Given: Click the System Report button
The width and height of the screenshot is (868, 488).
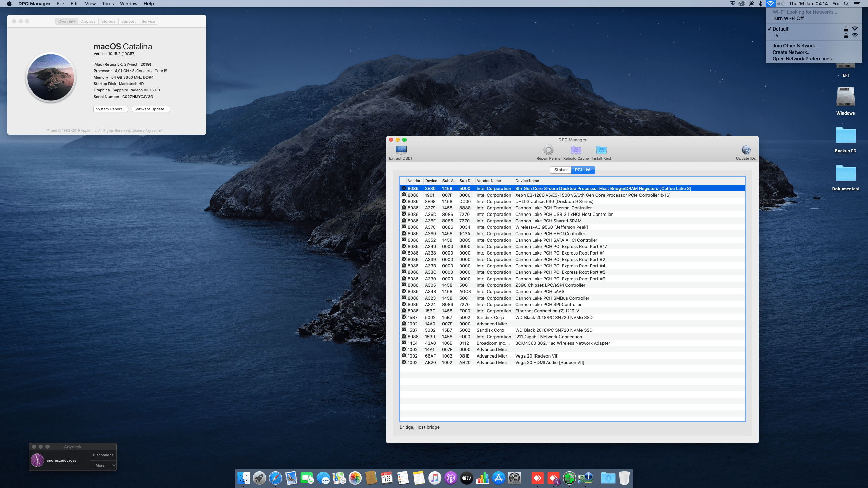Looking at the screenshot, I should point(111,109).
